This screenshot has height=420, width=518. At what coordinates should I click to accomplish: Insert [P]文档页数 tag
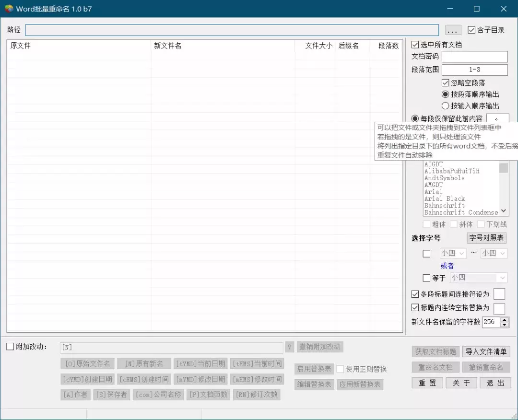pyautogui.click(x=208, y=395)
